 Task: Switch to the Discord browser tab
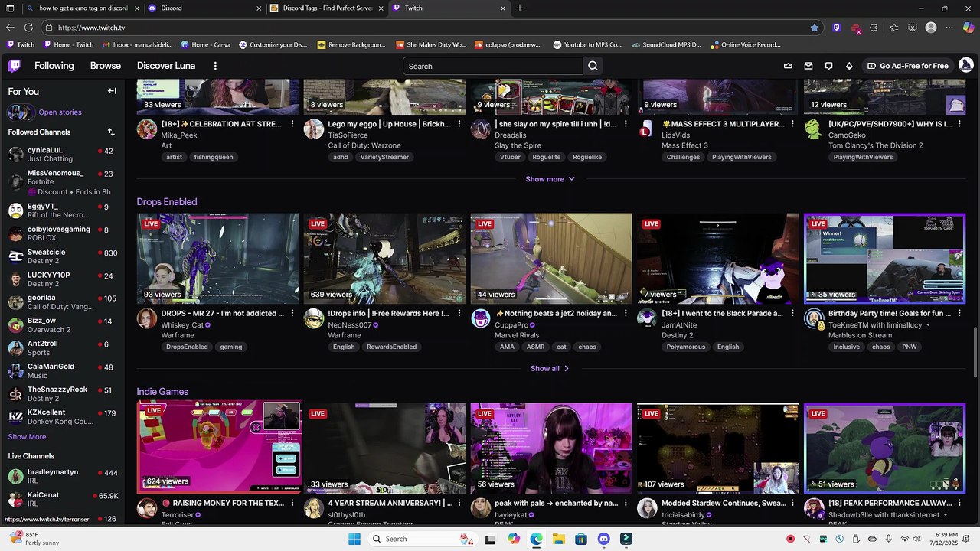[x=203, y=8]
